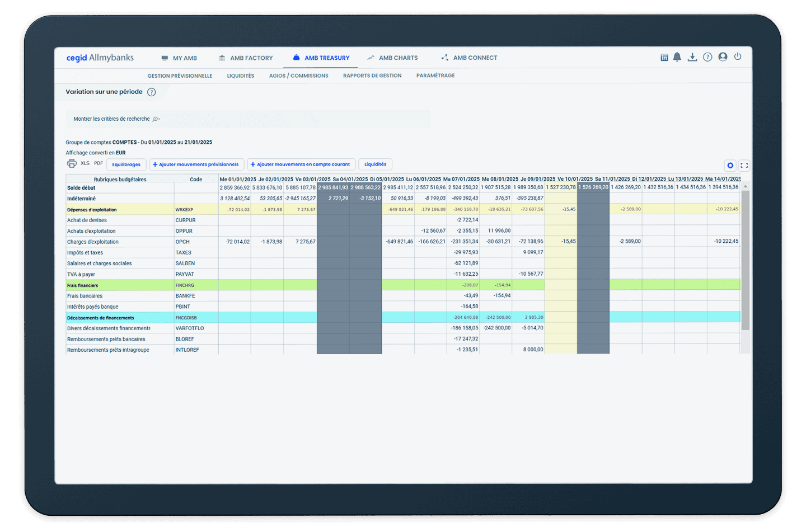Click Ajouter mouvements prévisionnels button
Screen dimensions: 806x532
pyautogui.click(x=196, y=164)
